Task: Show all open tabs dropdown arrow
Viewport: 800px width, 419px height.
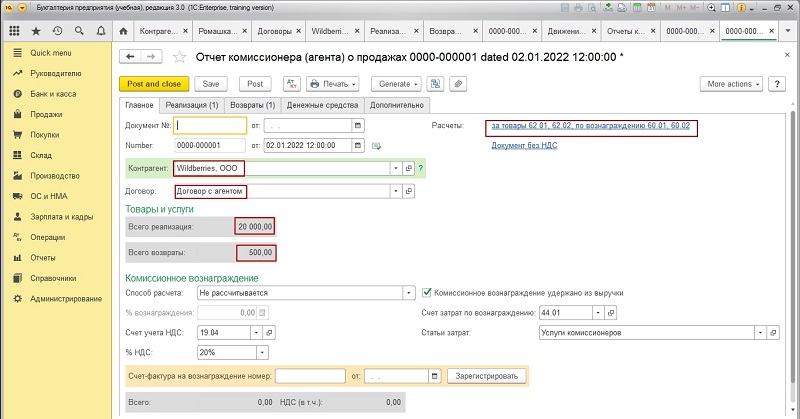Action: 787,31
